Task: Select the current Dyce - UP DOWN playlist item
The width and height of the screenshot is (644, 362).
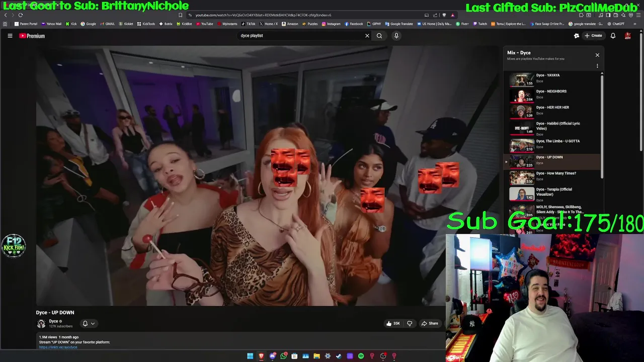Action: coord(552,161)
